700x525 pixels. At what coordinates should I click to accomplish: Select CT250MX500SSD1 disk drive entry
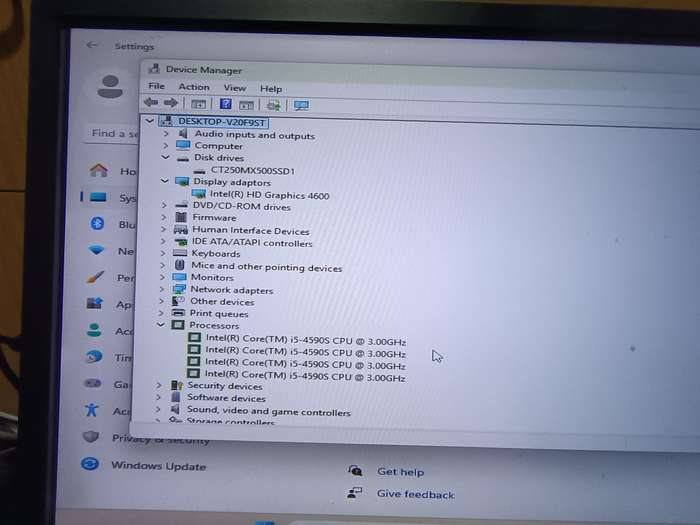[253, 171]
